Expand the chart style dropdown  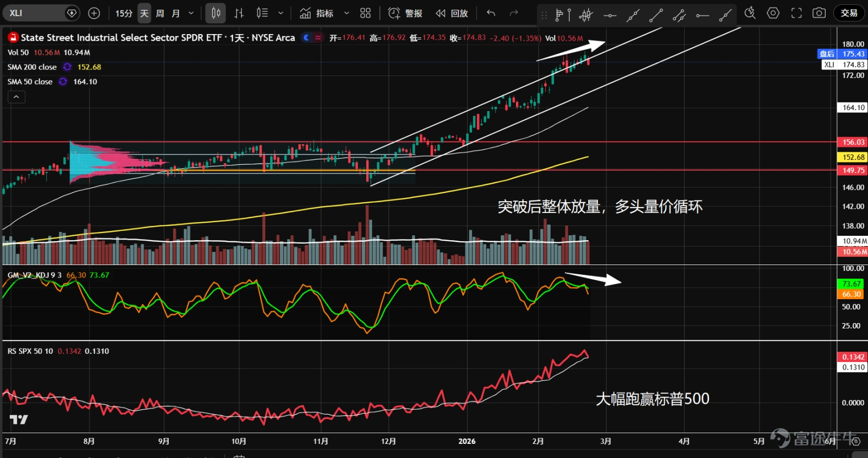coord(280,13)
